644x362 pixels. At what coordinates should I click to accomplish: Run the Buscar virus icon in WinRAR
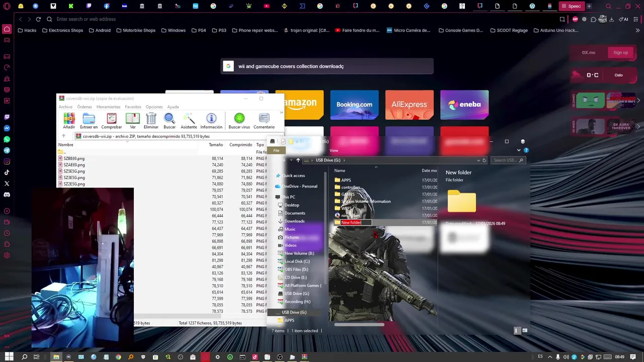click(239, 121)
